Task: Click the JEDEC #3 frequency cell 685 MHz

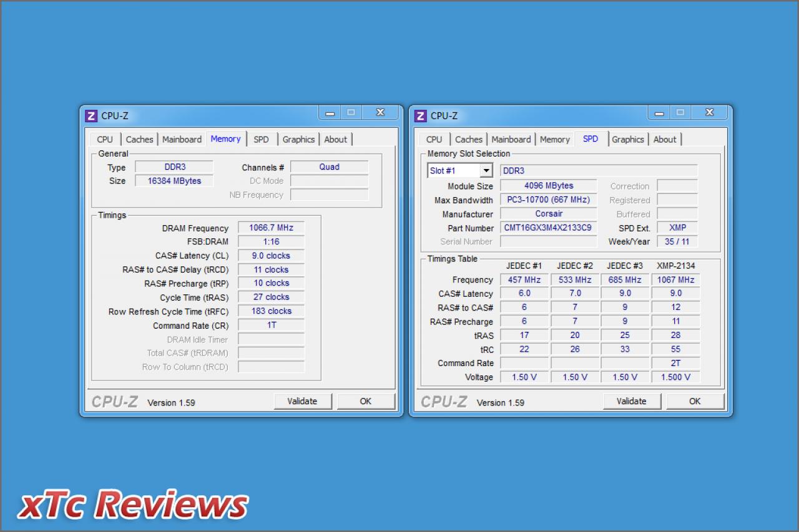Action: 625,280
